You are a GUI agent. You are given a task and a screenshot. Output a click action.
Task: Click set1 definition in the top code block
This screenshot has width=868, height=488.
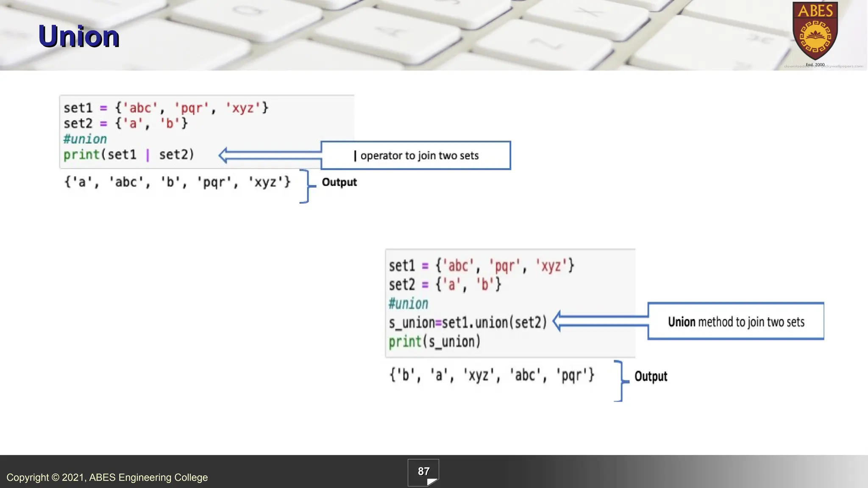tap(166, 108)
